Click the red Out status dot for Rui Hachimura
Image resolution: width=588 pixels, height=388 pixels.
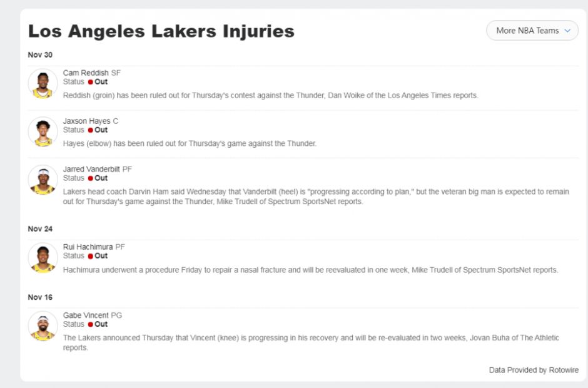click(90, 257)
